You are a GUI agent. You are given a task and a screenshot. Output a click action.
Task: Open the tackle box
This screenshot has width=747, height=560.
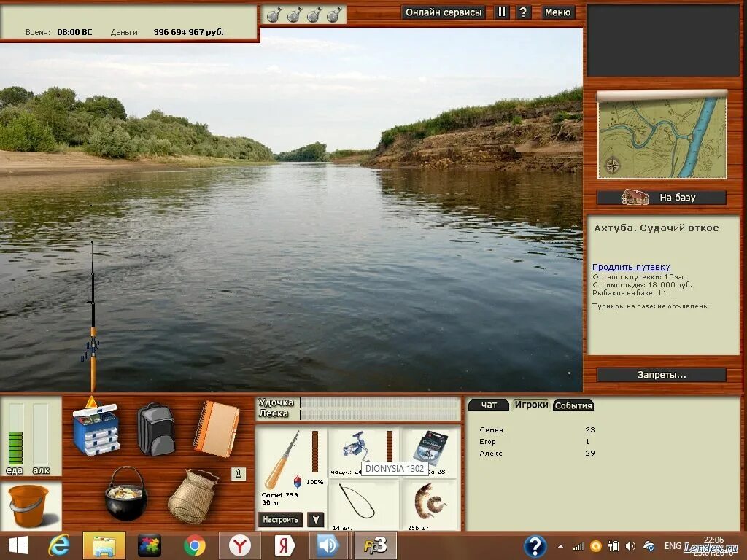tap(96, 429)
